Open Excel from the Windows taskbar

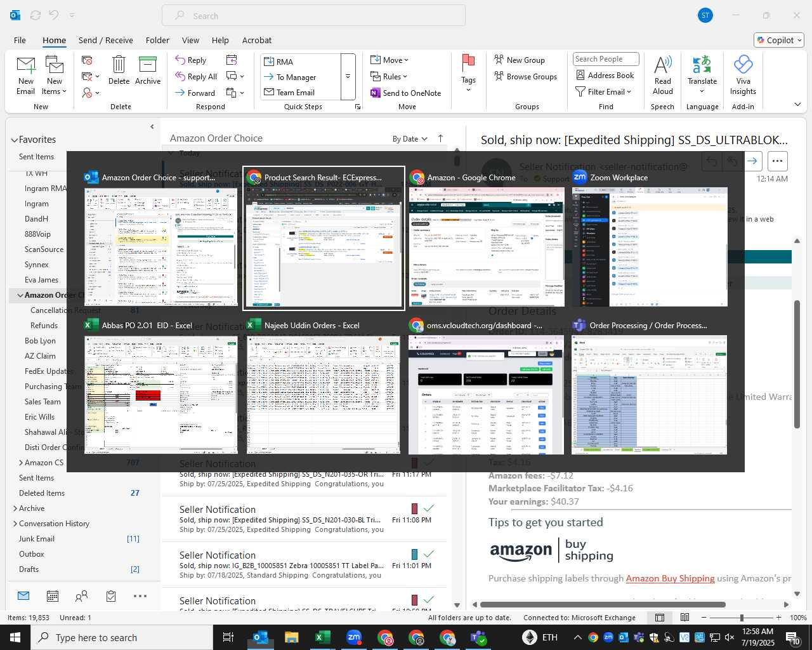[x=323, y=637]
